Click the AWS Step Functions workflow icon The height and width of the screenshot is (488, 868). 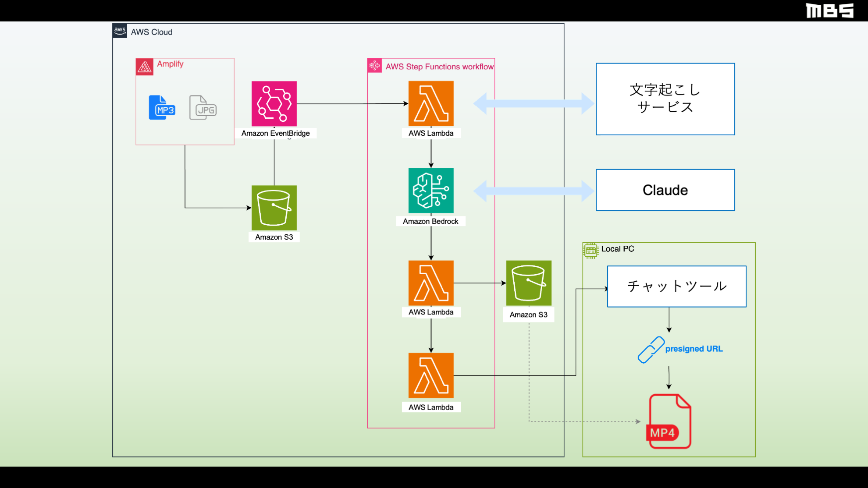coord(375,66)
